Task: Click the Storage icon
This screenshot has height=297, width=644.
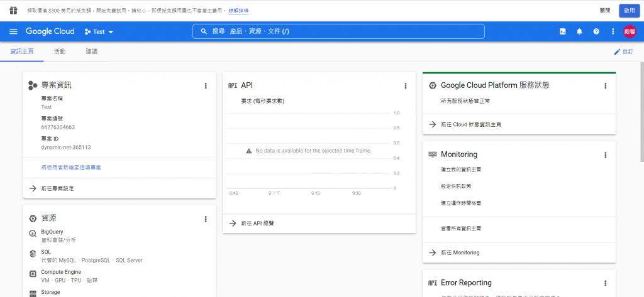Action: coord(33,293)
